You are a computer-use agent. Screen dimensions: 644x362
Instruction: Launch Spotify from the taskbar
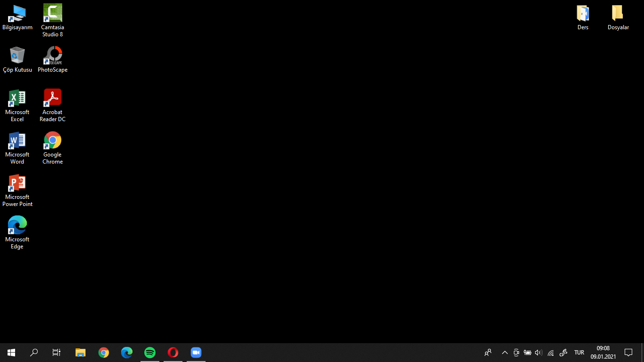point(150,352)
